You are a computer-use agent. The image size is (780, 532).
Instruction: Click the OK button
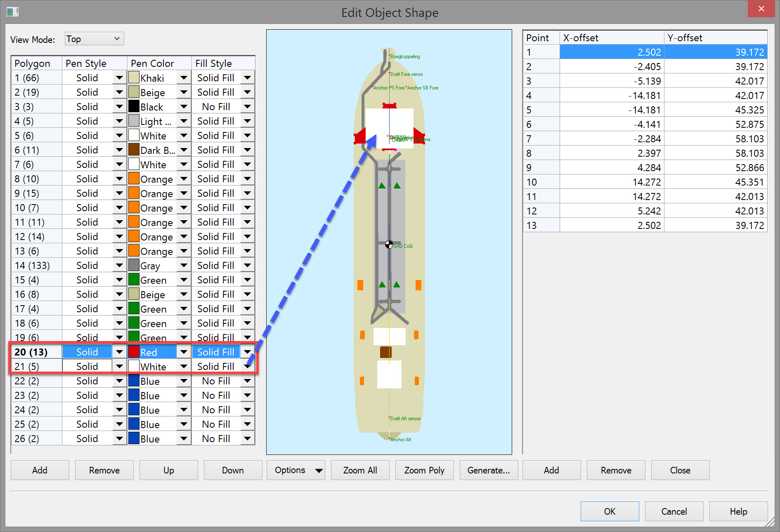pyautogui.click(x=610, y=511)
